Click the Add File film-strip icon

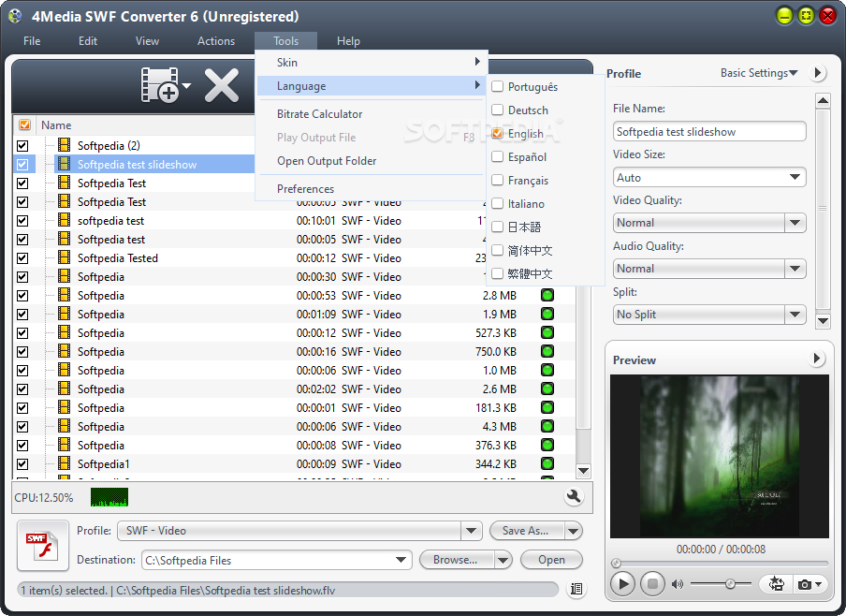(x=159, y=85)
